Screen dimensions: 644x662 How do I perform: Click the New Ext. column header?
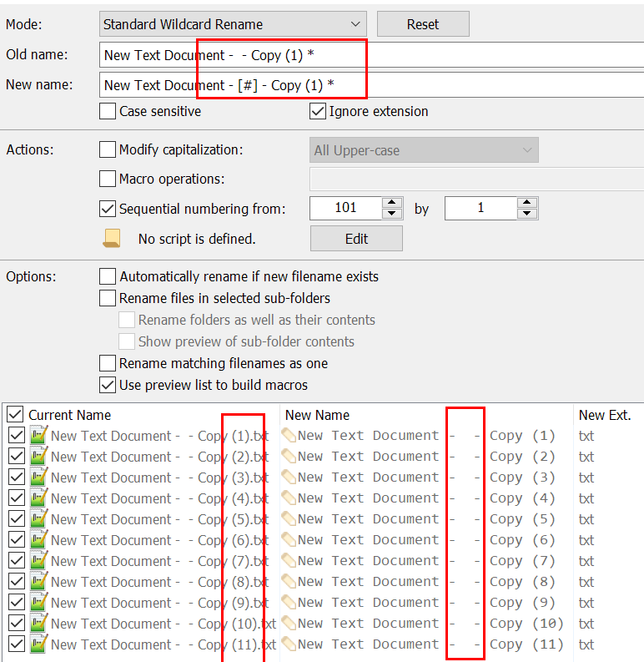coord(605,415)
